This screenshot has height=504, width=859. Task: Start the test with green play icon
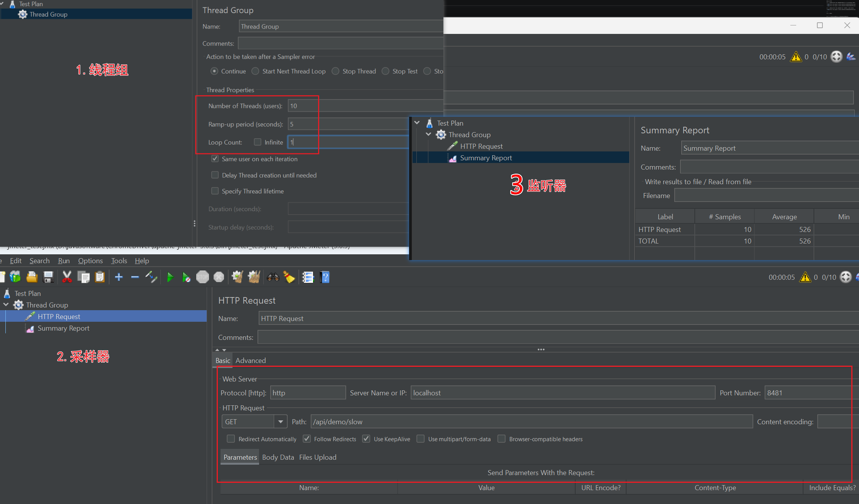pos(170,277)
